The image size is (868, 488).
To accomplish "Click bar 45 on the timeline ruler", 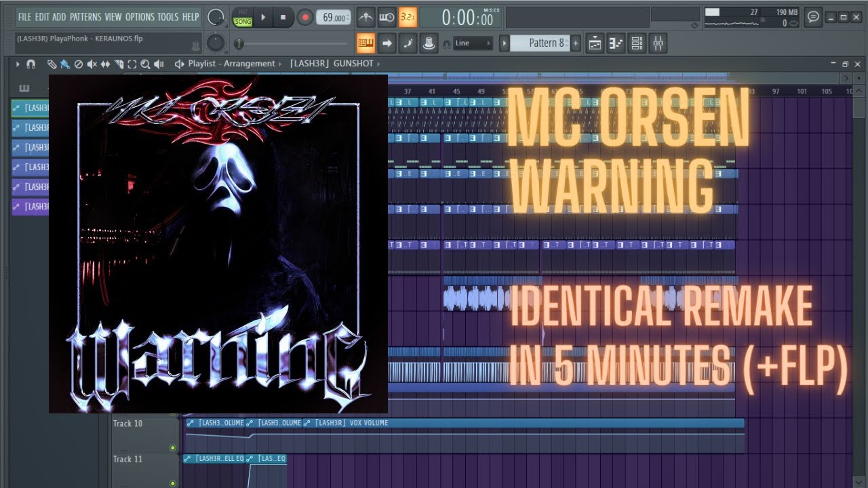I will 456,91.
